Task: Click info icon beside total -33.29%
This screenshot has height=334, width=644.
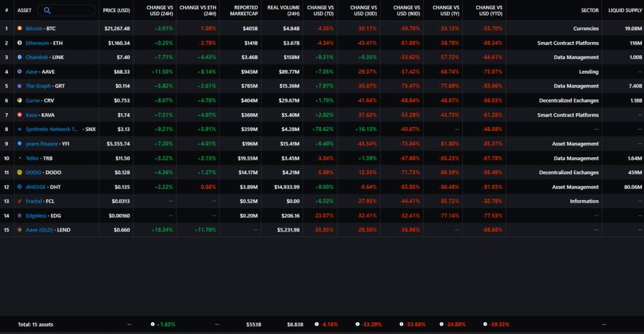Action: click(357, 324)
